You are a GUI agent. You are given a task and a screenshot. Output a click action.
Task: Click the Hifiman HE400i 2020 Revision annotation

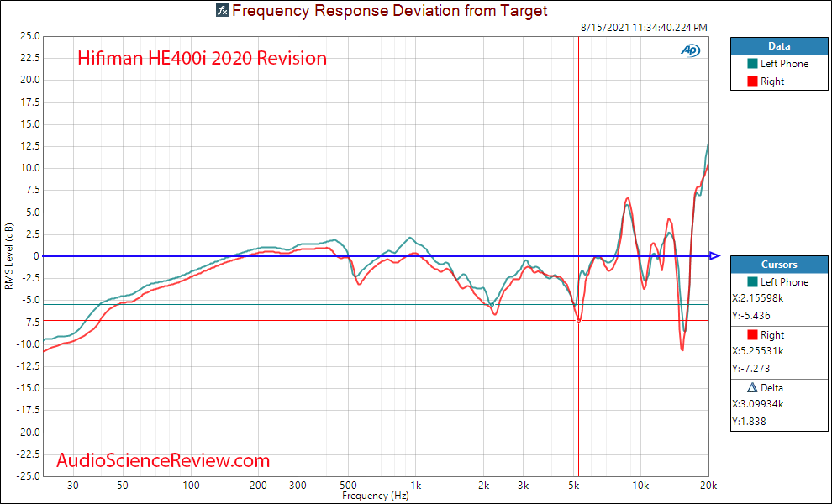coord(203,58)
